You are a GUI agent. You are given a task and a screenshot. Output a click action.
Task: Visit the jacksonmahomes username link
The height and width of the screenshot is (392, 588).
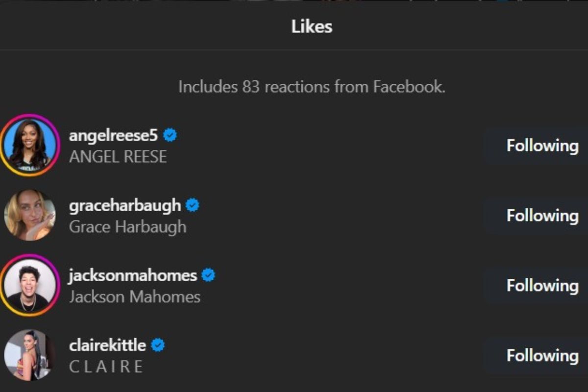pos(133,275)
